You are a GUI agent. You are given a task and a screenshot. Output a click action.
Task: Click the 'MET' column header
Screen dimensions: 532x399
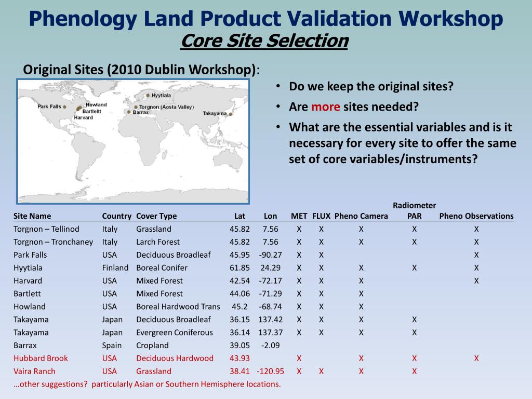tap(299, 216)
